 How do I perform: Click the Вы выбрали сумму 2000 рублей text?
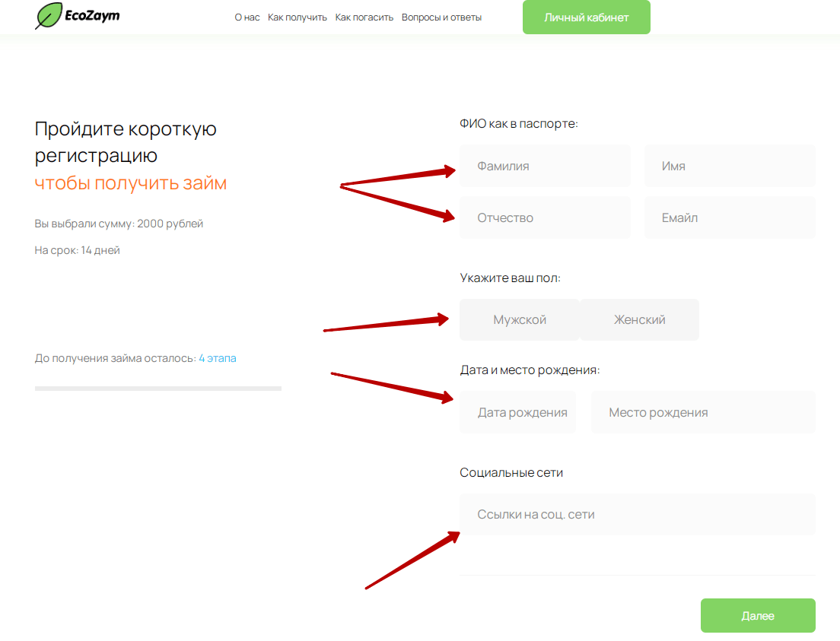point(119,224)
